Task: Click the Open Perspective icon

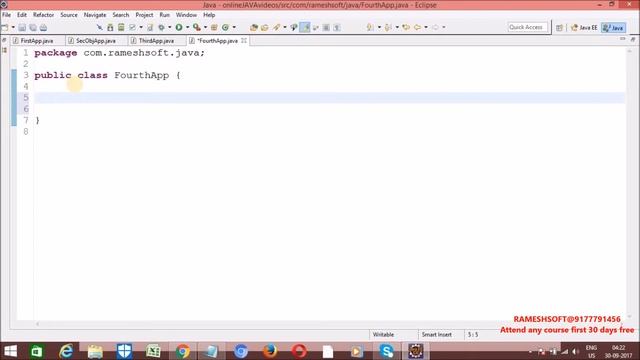Action: (559, 27)
